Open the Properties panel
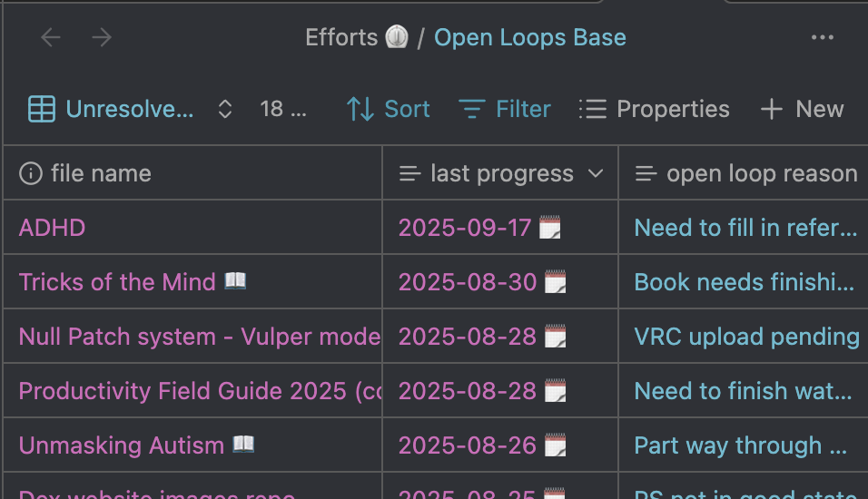Screen dimensions: 868x499 click(x=654, y=110)
